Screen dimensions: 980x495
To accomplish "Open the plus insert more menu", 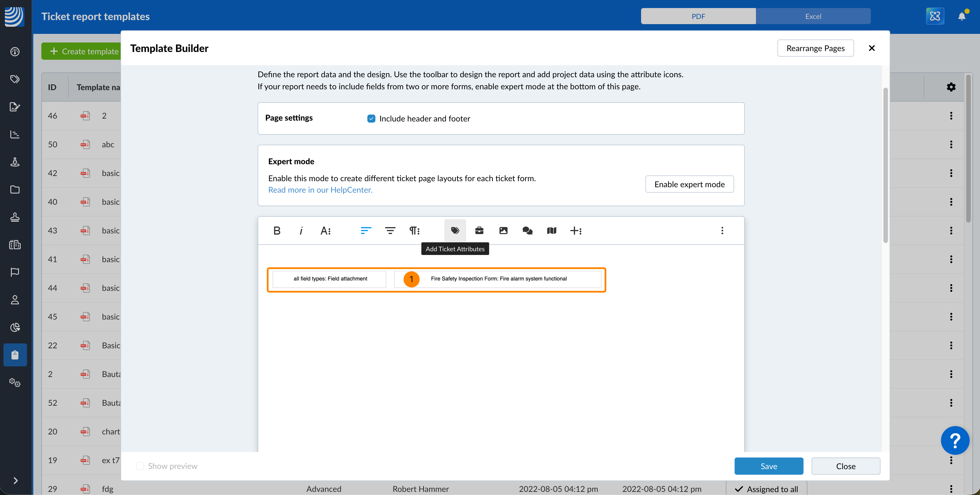I will click(576, 230).
